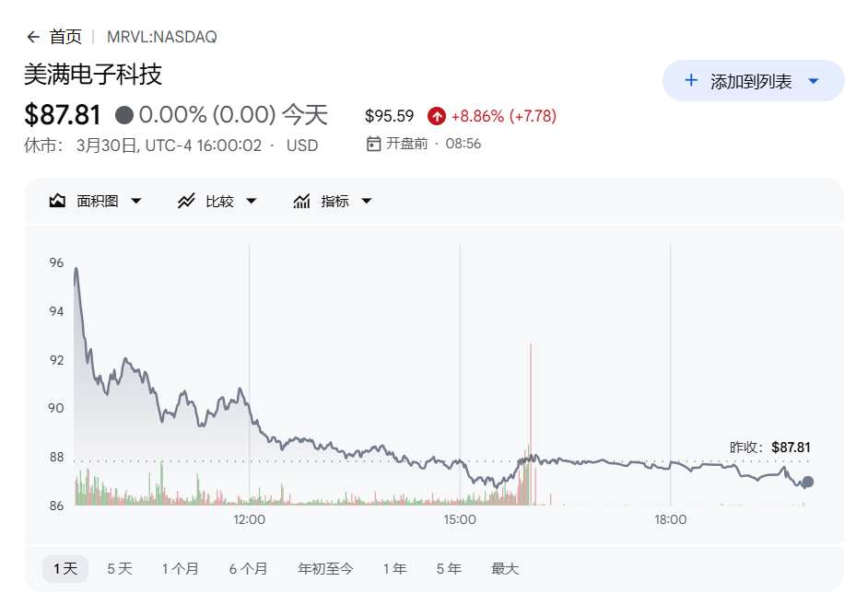Click the chart endpoint dot marker
The width and height of the screenshot is (868, 593).
tap(808, 482)
